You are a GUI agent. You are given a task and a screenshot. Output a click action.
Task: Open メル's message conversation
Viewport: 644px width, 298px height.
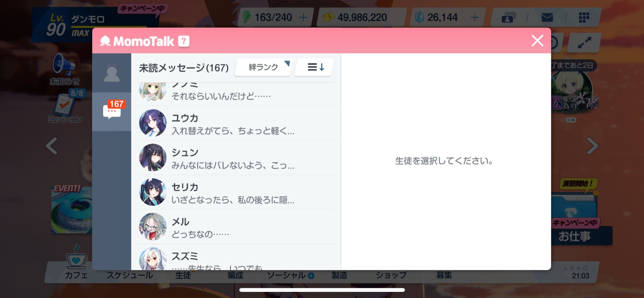pos(237,227)
